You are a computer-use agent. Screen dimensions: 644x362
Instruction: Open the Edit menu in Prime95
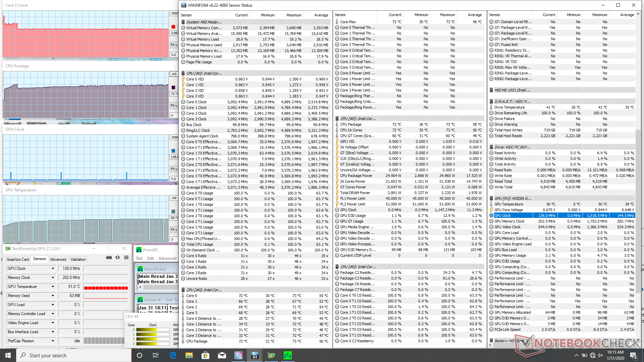[x=151, y=258]
